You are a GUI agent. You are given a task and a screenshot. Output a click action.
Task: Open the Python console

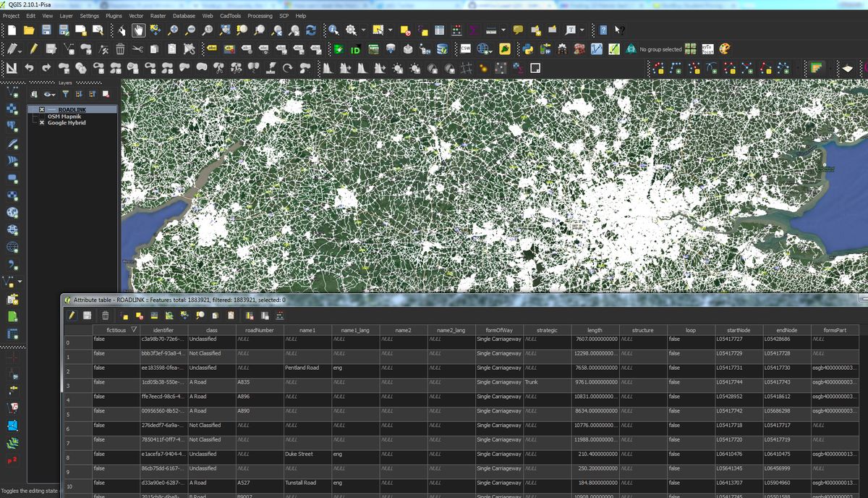coord(528,49)
